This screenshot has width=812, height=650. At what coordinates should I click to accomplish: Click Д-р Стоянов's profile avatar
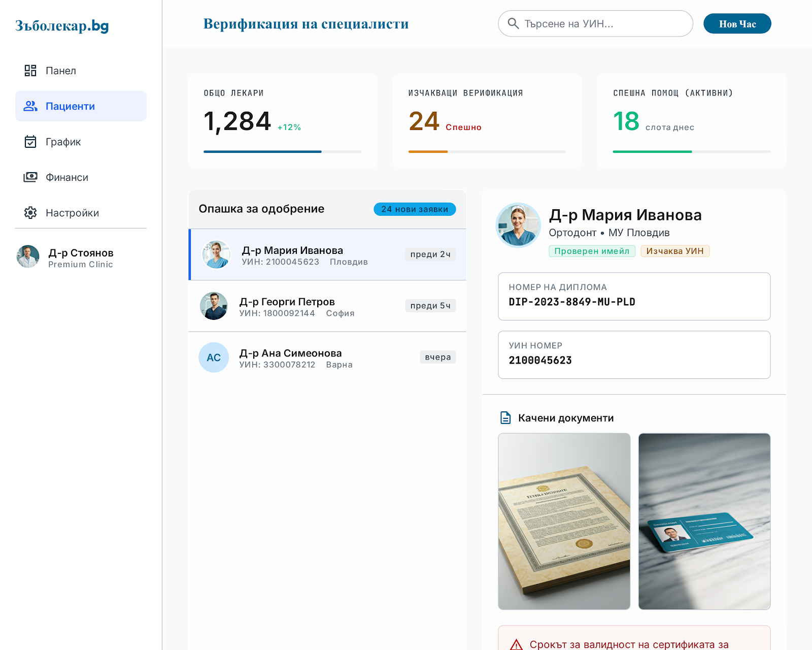click(x=28, y=256)
